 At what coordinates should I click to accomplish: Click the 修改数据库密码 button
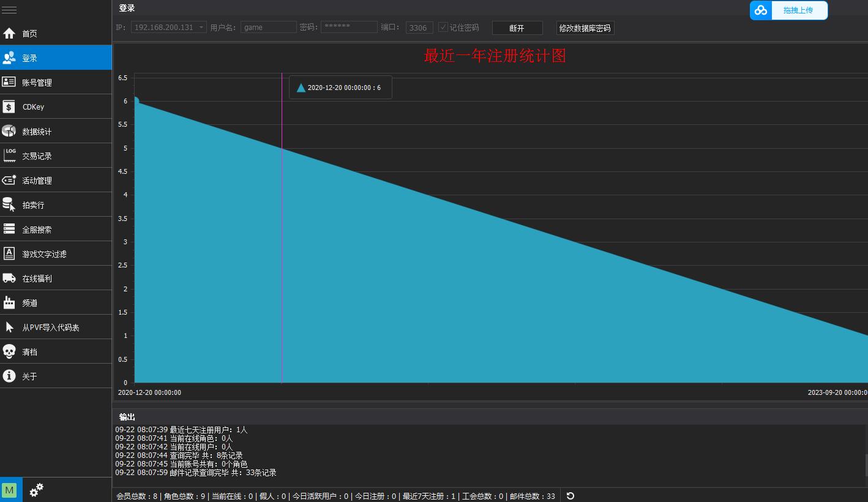[585, 28]
